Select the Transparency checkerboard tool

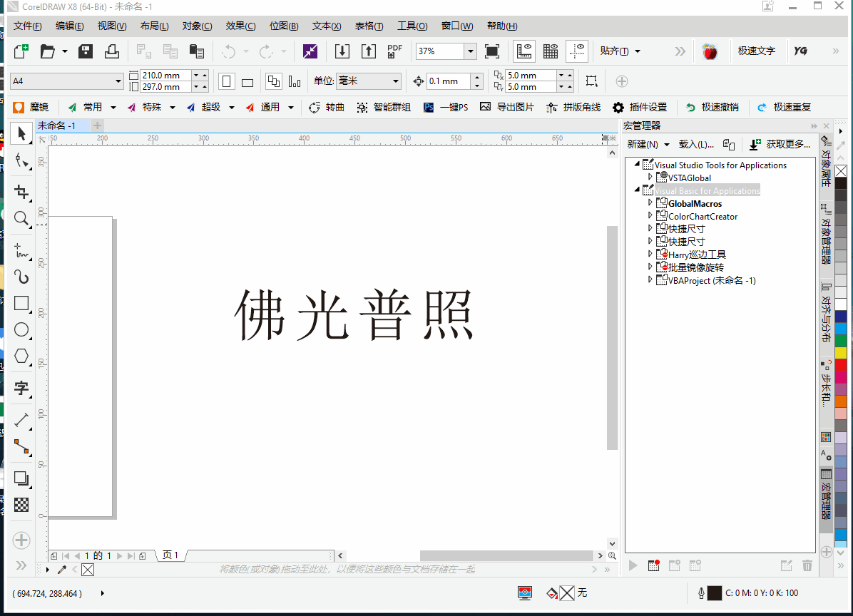click(21, 505)
